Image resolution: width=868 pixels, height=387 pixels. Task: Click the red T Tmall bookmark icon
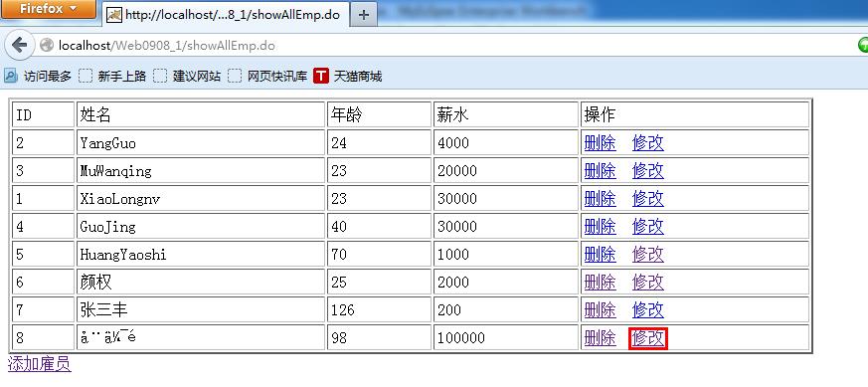[321, 76]
